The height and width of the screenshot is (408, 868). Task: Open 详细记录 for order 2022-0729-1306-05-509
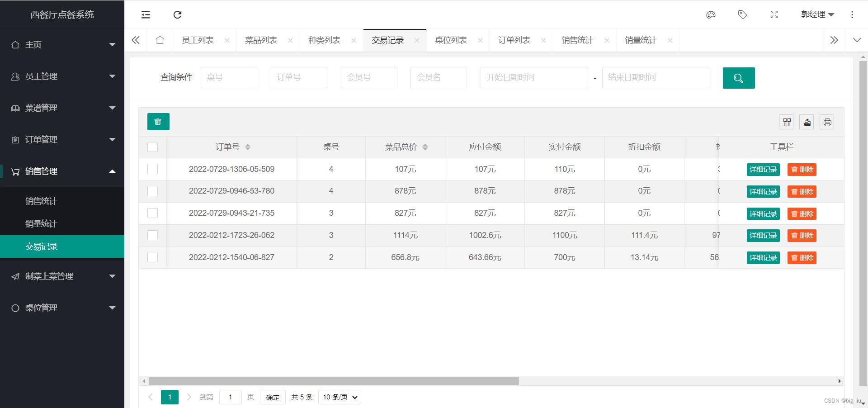763,170
